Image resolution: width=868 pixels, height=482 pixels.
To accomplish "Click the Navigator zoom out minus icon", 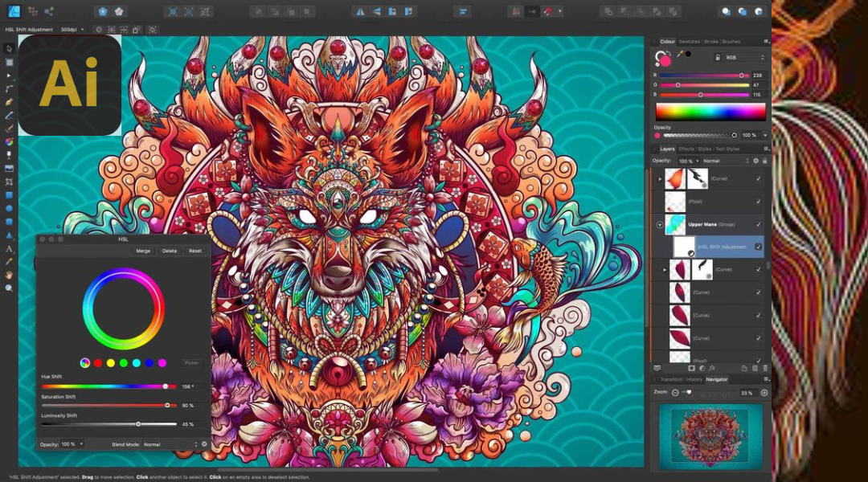I will [x=675, y=392].
